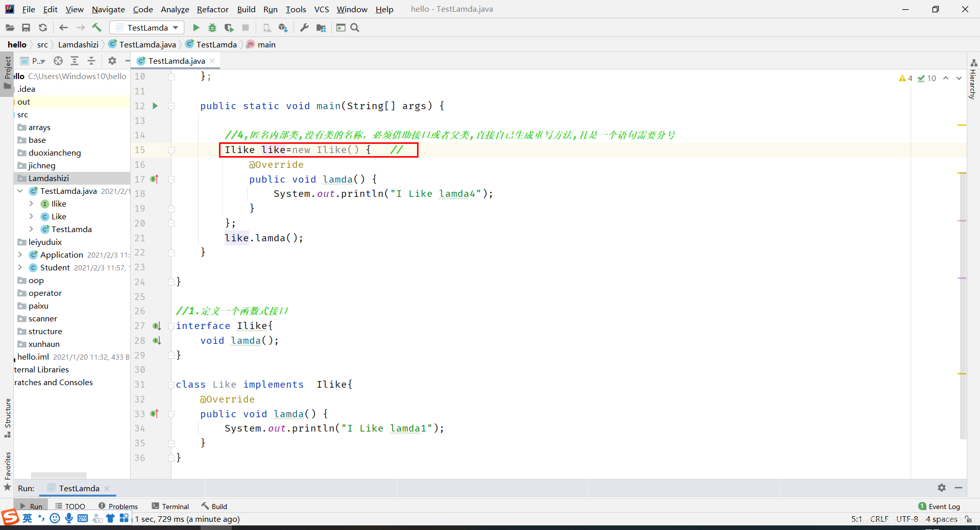Close the TestLamda.java editor tab

coord(212,61)
